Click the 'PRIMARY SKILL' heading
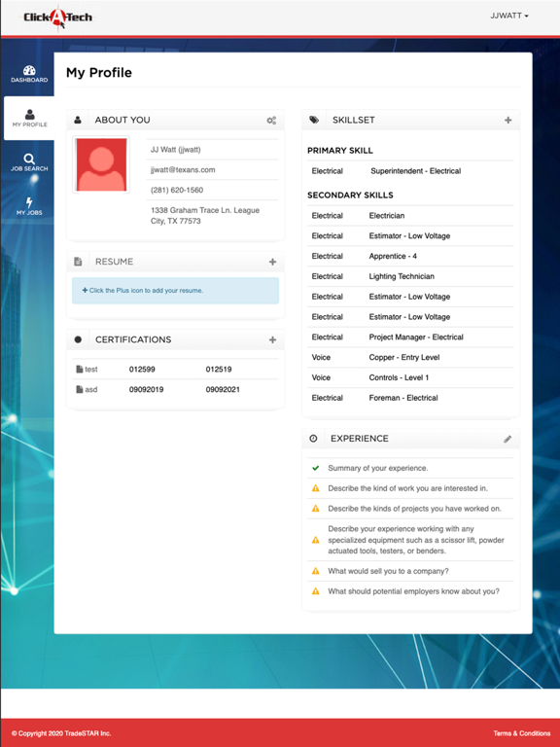The image size is (560, 747). 340,151
